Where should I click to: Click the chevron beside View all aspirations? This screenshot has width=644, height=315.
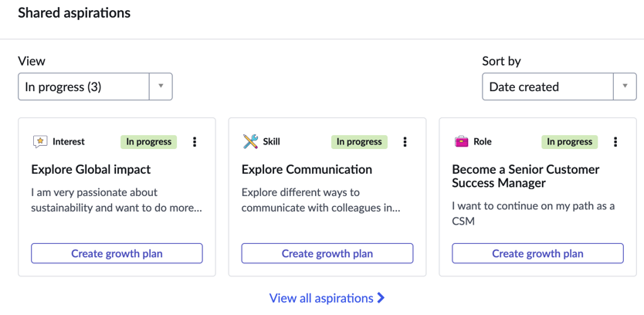pos(381,298)
